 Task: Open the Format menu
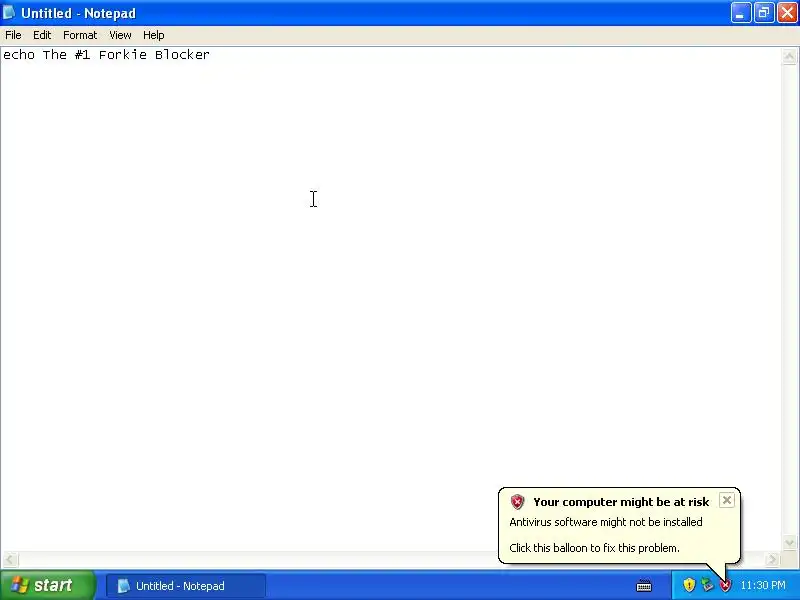point(80,35)
